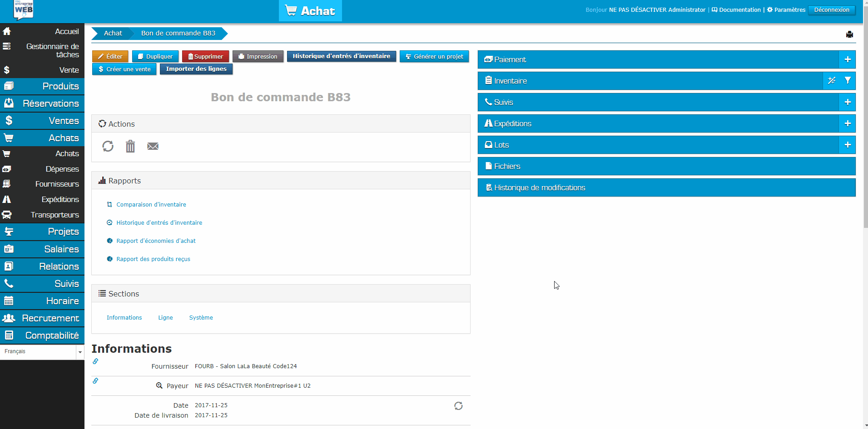The height and width of the screenshot is (429, 868).
Task: Click the link icon beside Fournisseur
Action: pyautogui.click(x=95, y=361)
